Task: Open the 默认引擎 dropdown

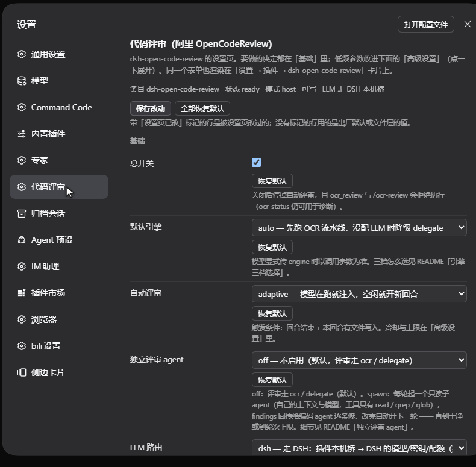Action: click(359, 228)
